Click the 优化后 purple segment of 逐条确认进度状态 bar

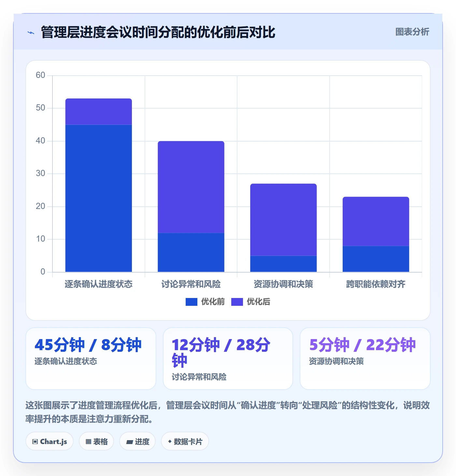point(99,112)
